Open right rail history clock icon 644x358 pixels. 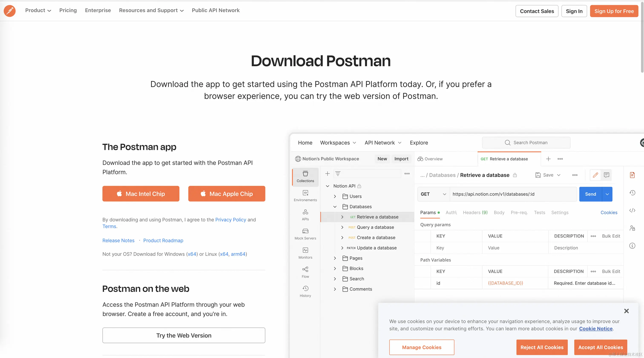(x=632, y=193)
